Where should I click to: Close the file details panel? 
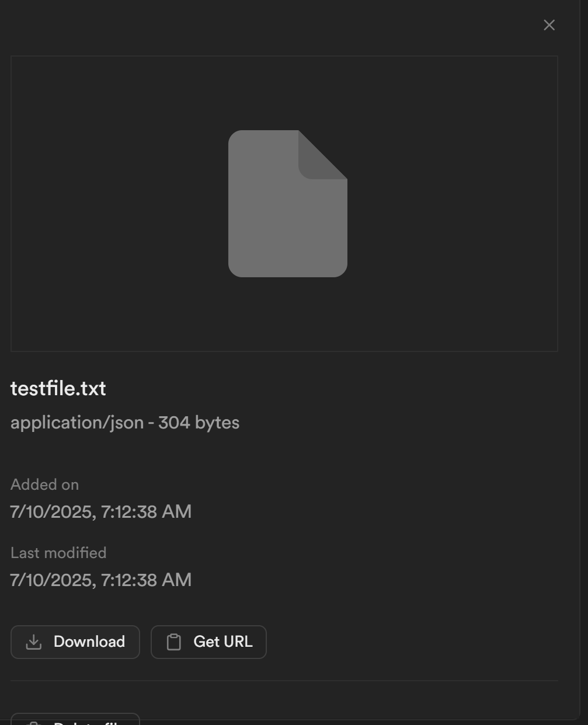pyautogui.click(x=549, y=25)
